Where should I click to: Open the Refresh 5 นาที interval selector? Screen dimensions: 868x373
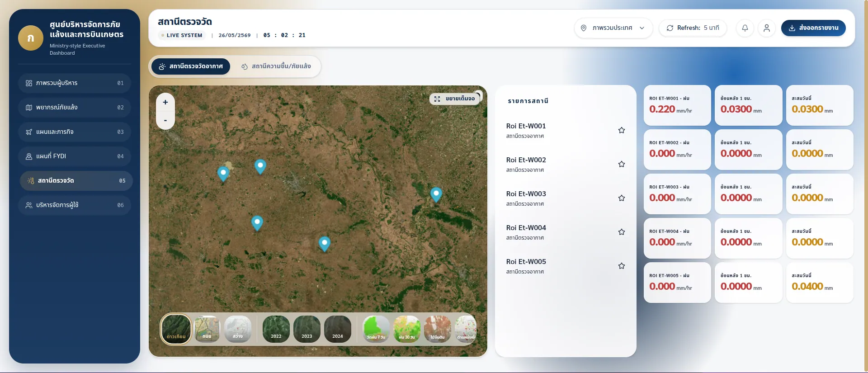point(693,28)
